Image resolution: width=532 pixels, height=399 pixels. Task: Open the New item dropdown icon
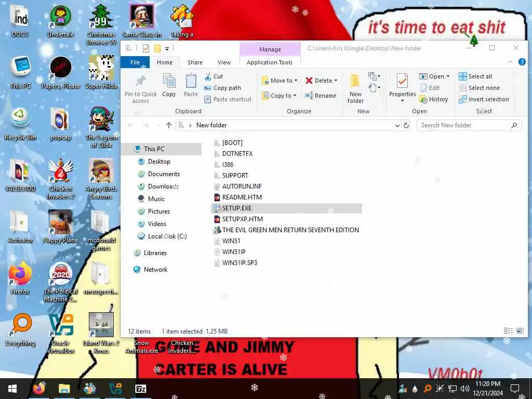pyautogui.click(x=374, y=76)
